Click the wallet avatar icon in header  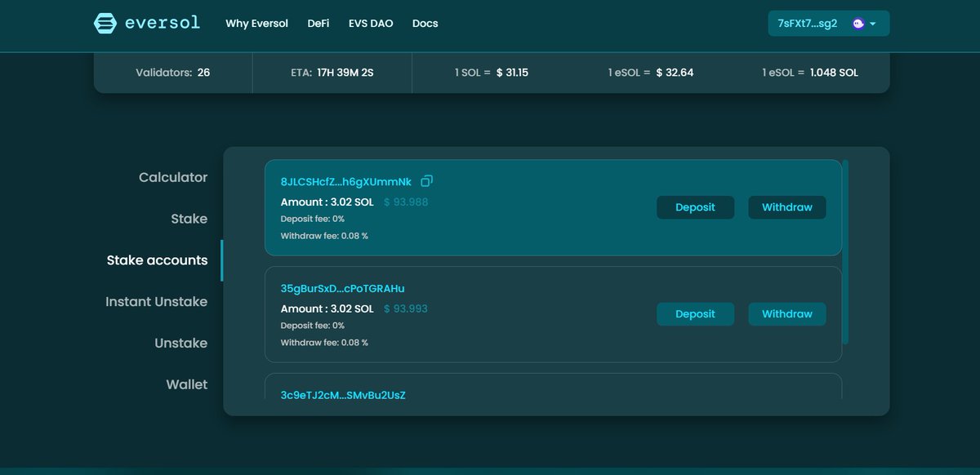pos(858,24)
